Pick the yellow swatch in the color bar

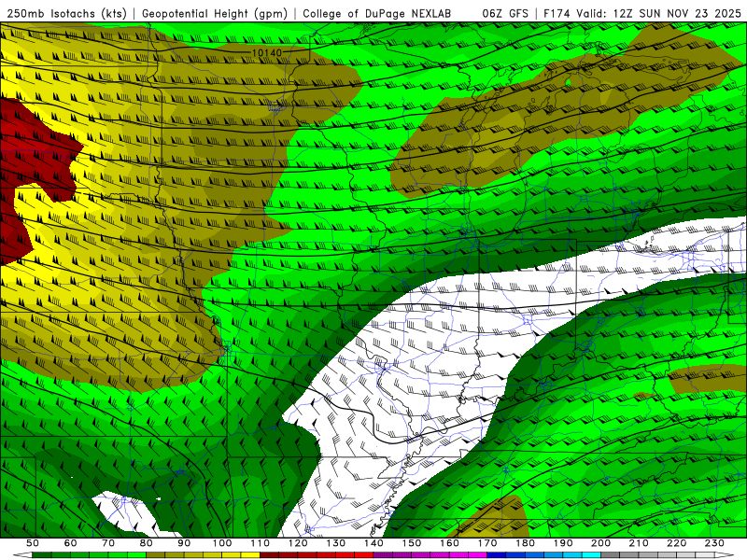(250, 555)
